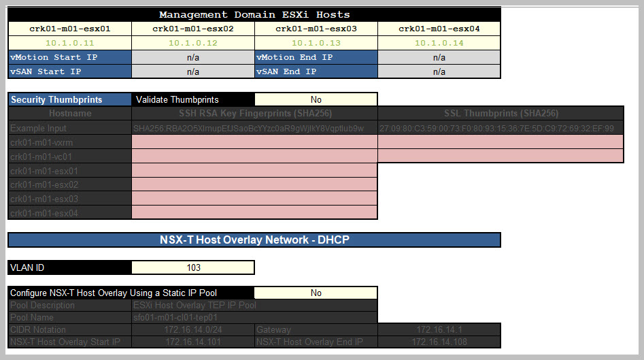644x360 pixels.
Task: Click SSL thumbprint cell for crk01-m01-vc01
Action: coord(501,156)
